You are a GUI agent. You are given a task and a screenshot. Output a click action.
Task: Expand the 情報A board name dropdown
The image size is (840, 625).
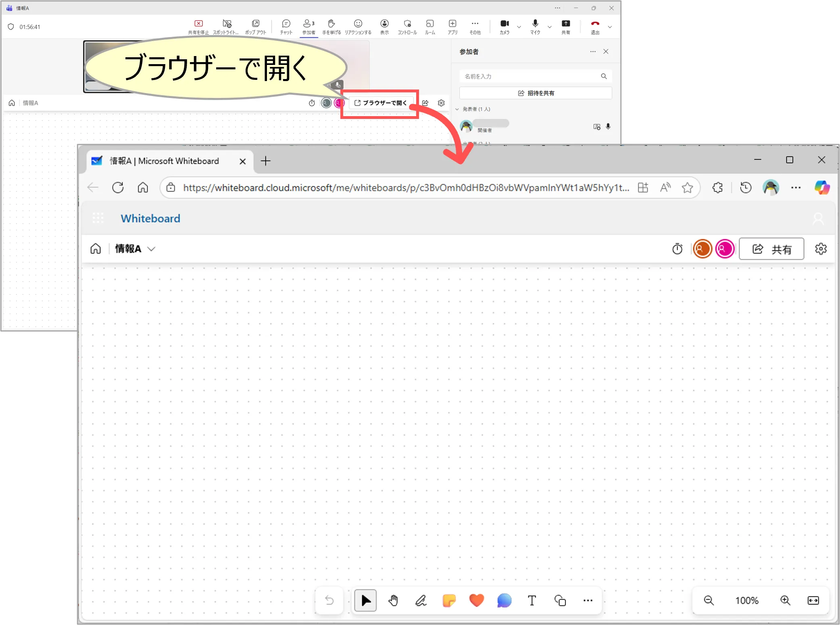click(151, 249)
